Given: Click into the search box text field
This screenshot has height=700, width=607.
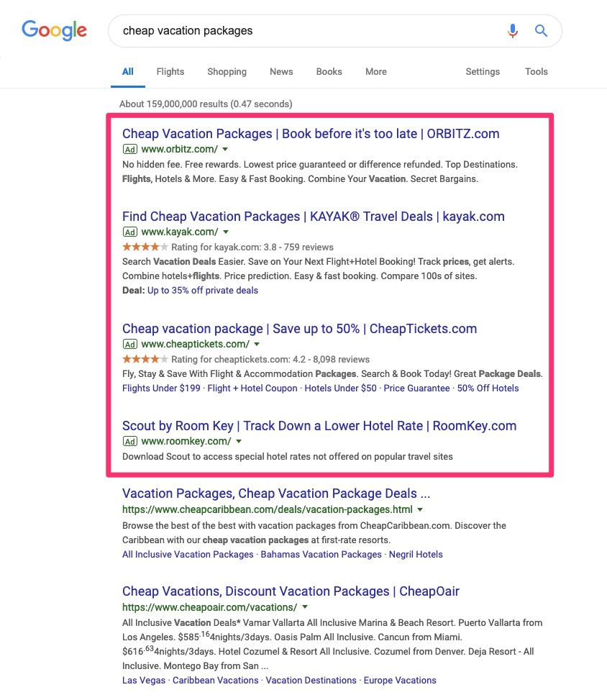Looking at the screenshot, I should [x=302, y=31].
